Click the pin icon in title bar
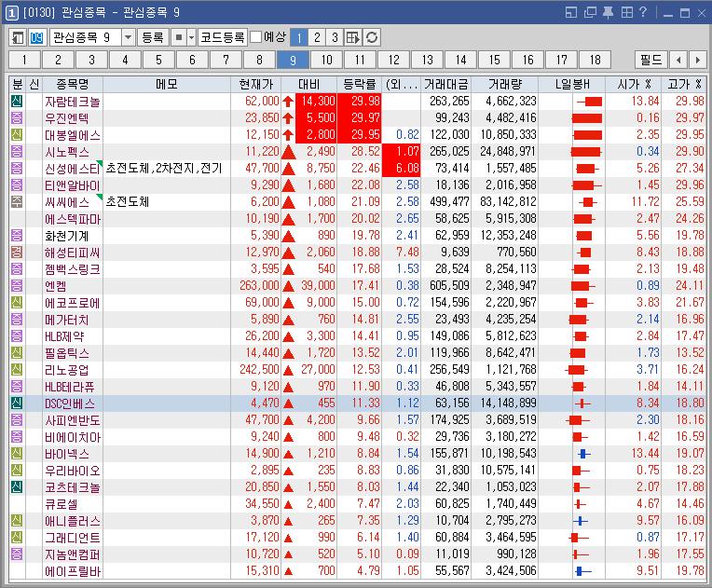Viewport: 712px width, 588px height. point(608,12)
